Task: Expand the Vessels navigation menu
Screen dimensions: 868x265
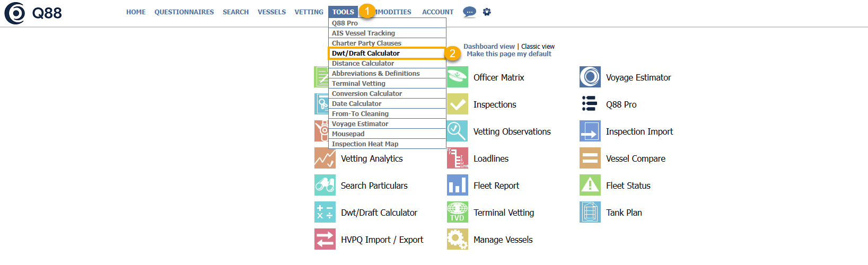Action: pos(271,12)
